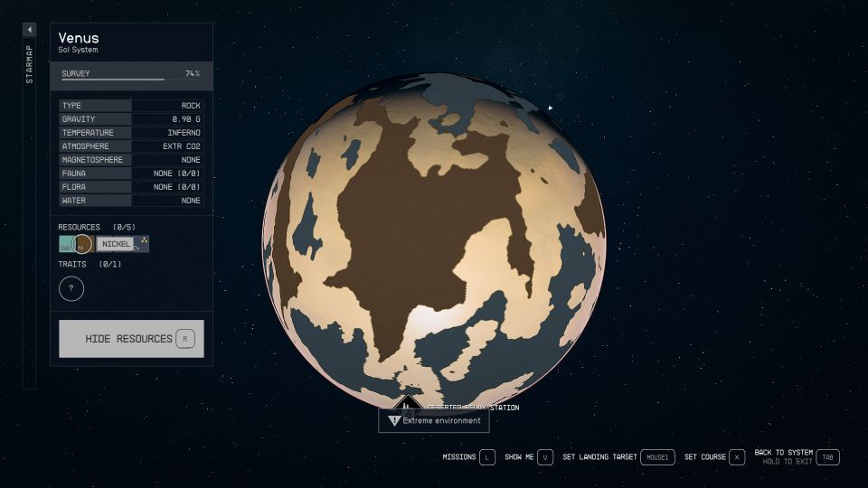This screenshot has height=488, width=868.
Task: Click the Venus planet title
Action: coord(79,38)
